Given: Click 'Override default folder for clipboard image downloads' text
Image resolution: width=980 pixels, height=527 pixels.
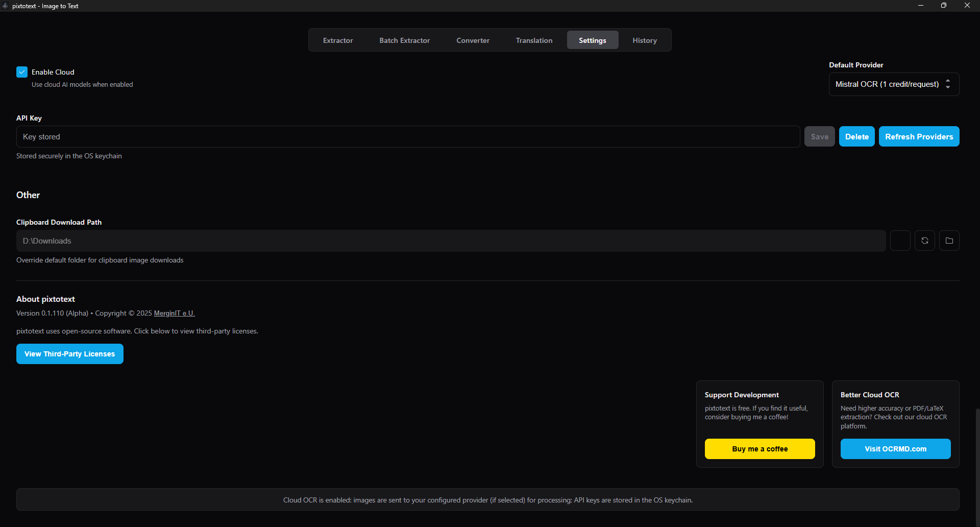Looking at the screenshot, I should pos(100,260).
